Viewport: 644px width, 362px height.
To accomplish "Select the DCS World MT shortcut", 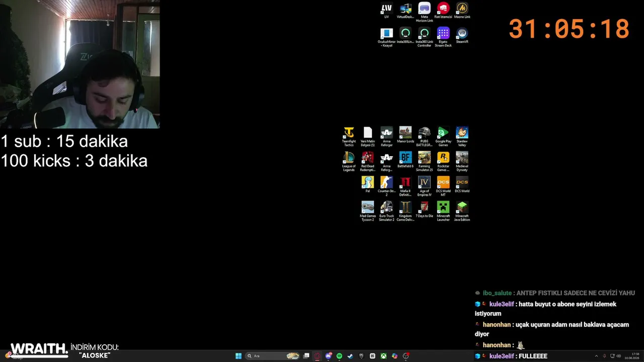I will (x=443, y=186).
